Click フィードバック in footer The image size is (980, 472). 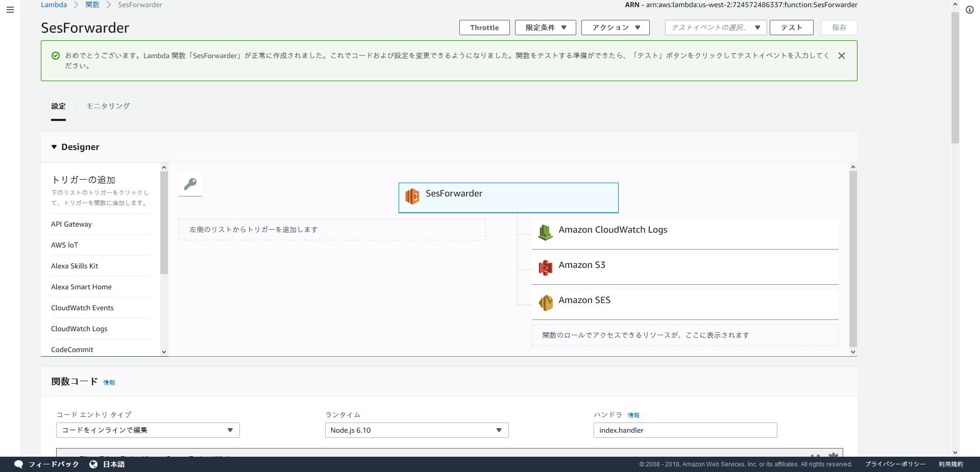click(54, 464)
